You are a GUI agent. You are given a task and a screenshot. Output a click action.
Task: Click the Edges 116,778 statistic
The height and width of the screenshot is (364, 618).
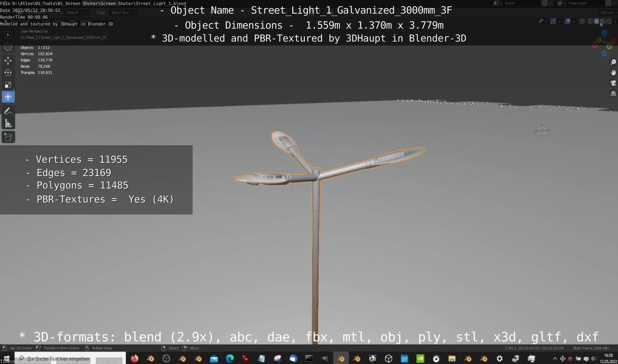tap(36, 60)
